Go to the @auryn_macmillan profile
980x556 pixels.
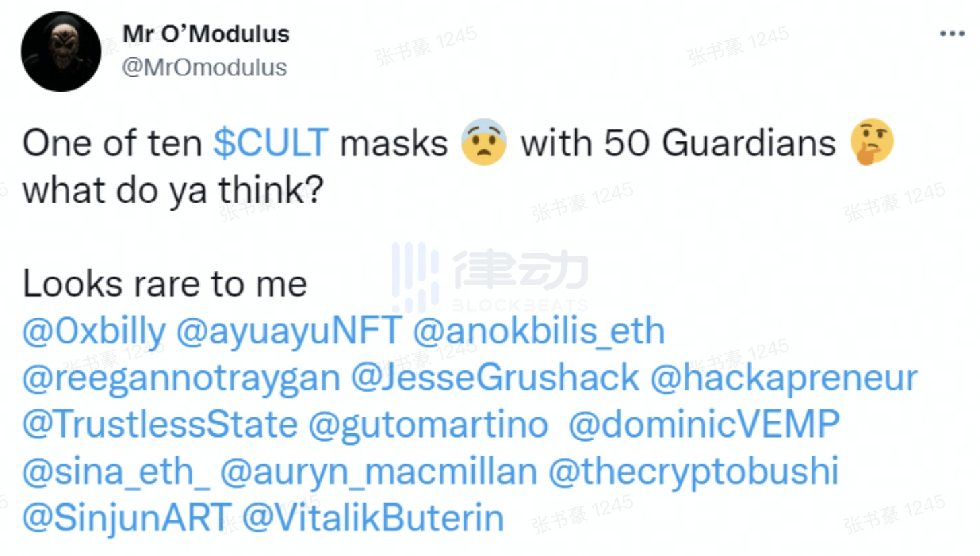[x=379, y=473]
